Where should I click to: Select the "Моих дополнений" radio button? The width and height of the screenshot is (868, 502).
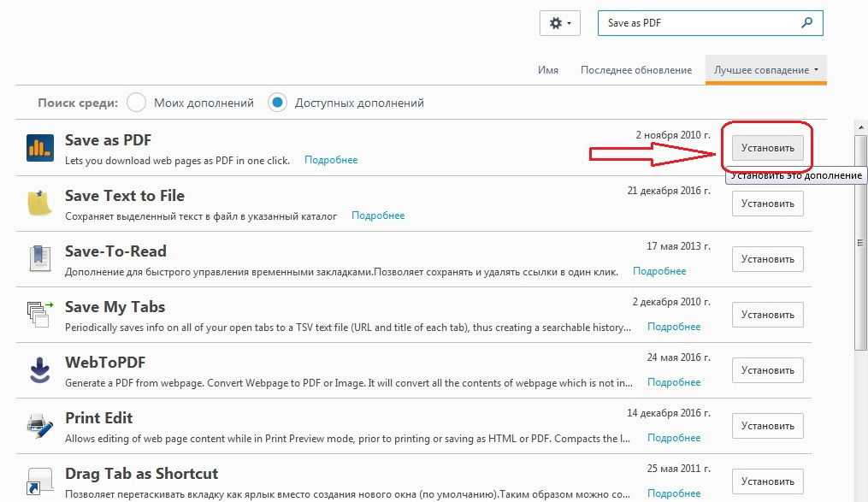pos(136,103)
